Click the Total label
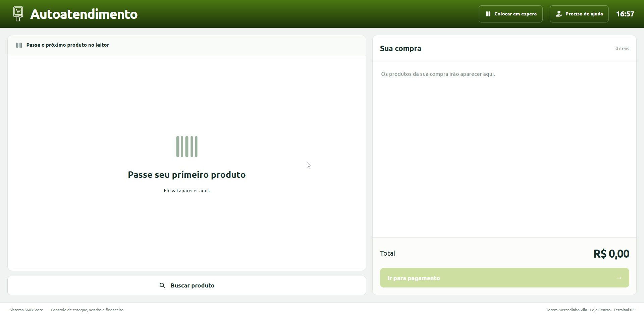 (387, 253)
